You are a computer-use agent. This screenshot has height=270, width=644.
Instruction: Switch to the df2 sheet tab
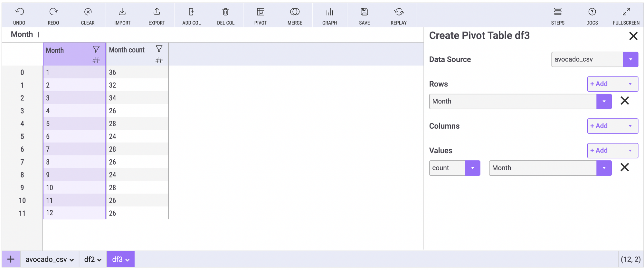pos(93,259)
